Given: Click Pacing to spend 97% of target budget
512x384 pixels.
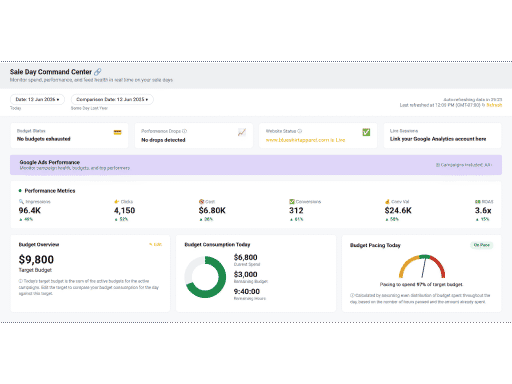Looking at the screenshot, I should (421, 285).
